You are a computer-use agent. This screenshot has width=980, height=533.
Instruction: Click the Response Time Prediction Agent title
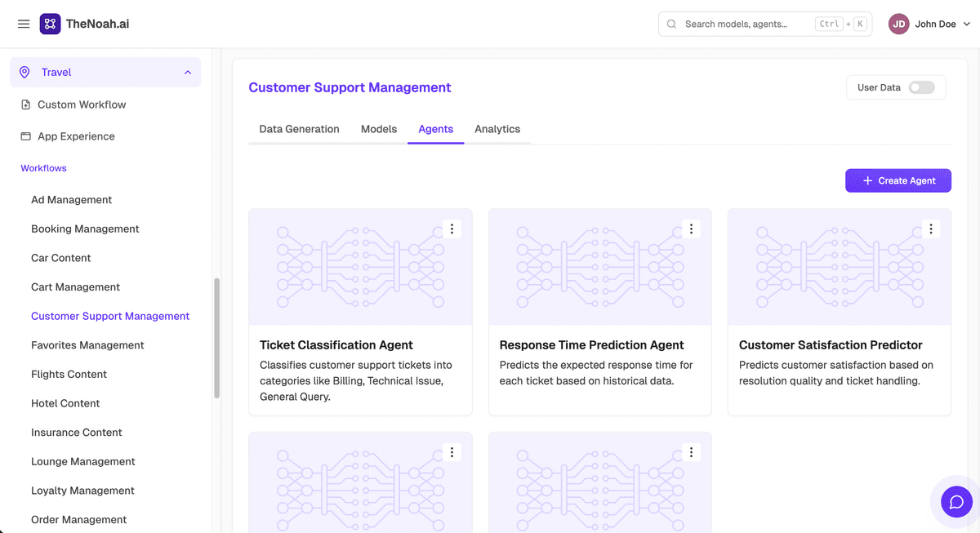(592, 345)
